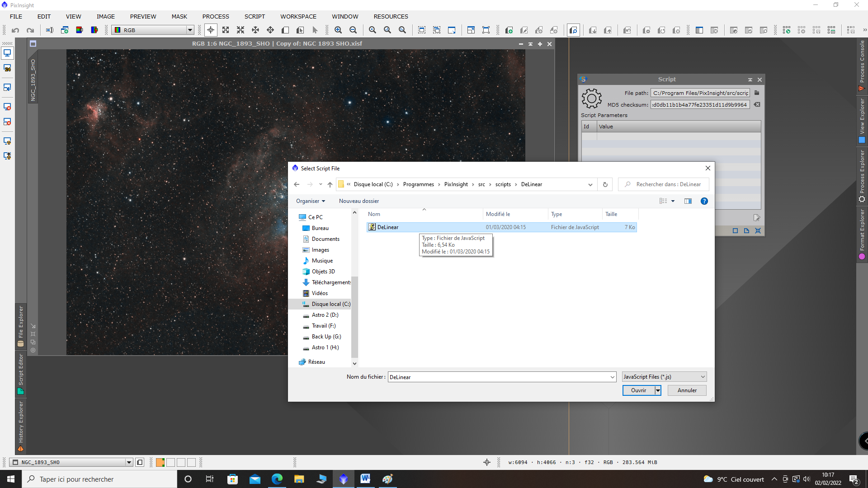
Task: Click the Zoom Out magnifier icon
Action: 353,30
